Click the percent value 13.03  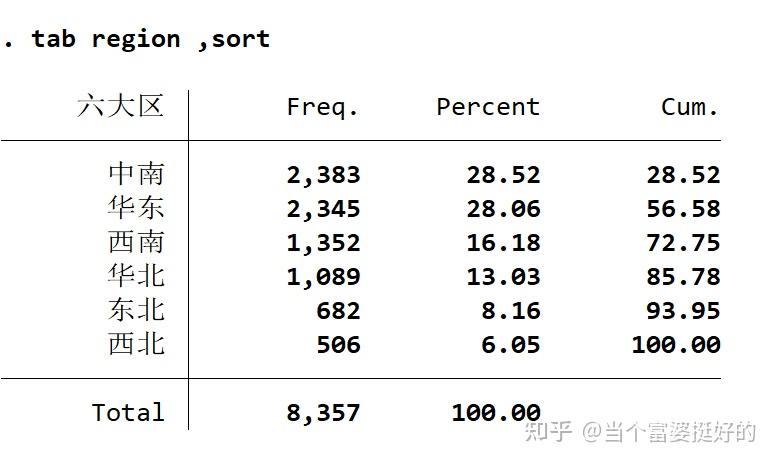503,277
